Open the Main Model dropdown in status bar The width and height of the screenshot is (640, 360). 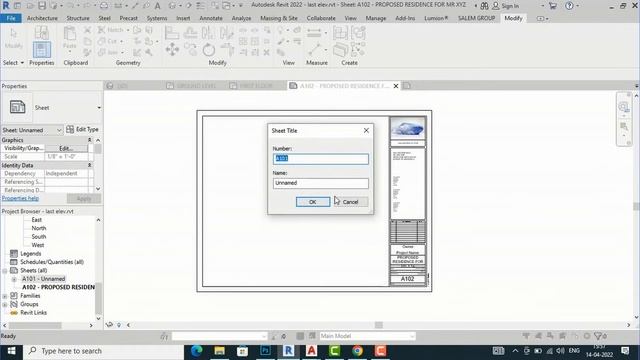(367, 336)
